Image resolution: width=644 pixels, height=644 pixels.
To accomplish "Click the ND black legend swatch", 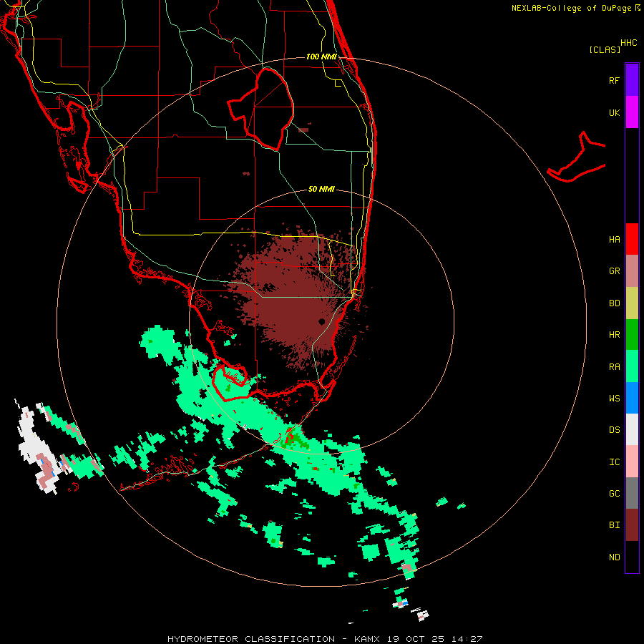I will point(632,557).
